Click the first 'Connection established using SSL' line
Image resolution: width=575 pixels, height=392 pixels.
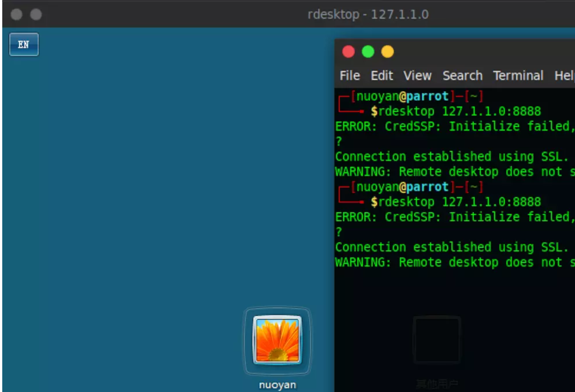pyautogui.click(x=452, y=156)
